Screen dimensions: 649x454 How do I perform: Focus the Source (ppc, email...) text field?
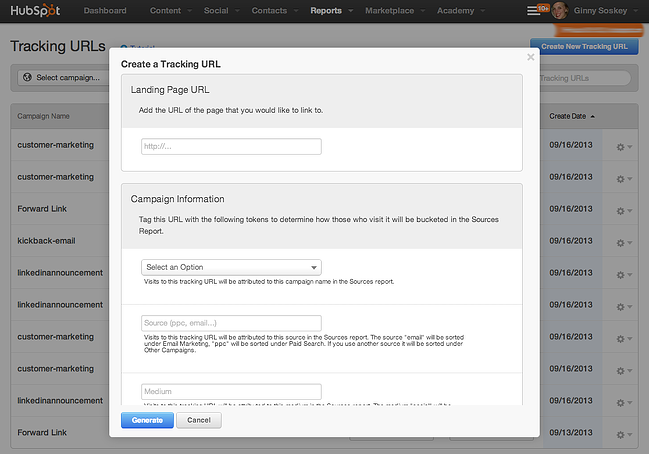pyautogui.click(x=231, y=323)
